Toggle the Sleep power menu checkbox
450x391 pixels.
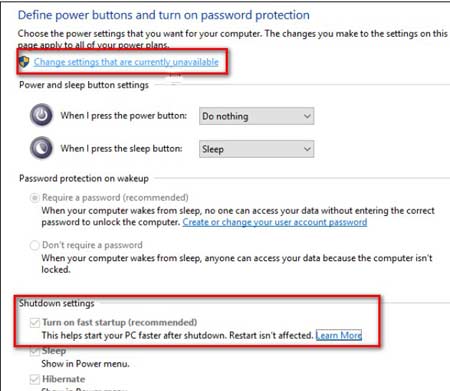[x=35, y=351]
